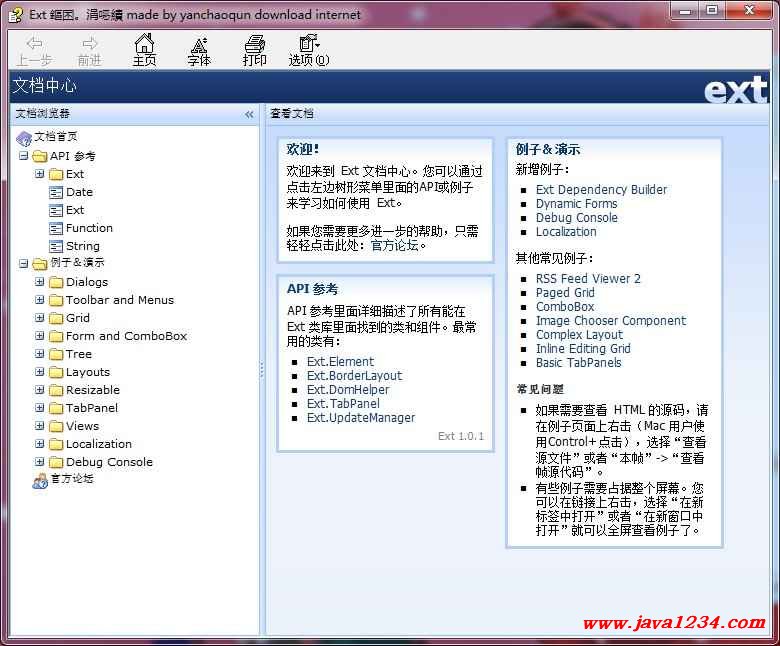Expand the TabPanel node

click(x=40, y=407)
